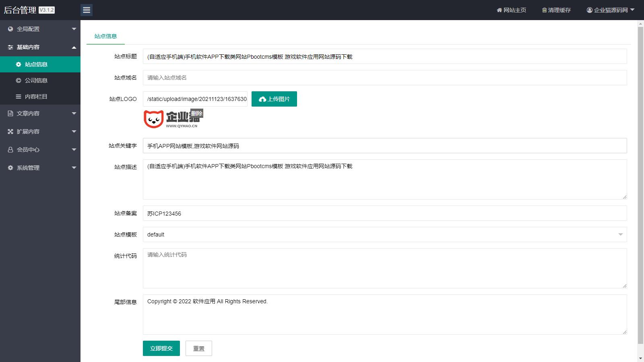Click the 会员中心 user icon
Image resolution: width=644 pixels, height=362 pixels.
[10, 150]
